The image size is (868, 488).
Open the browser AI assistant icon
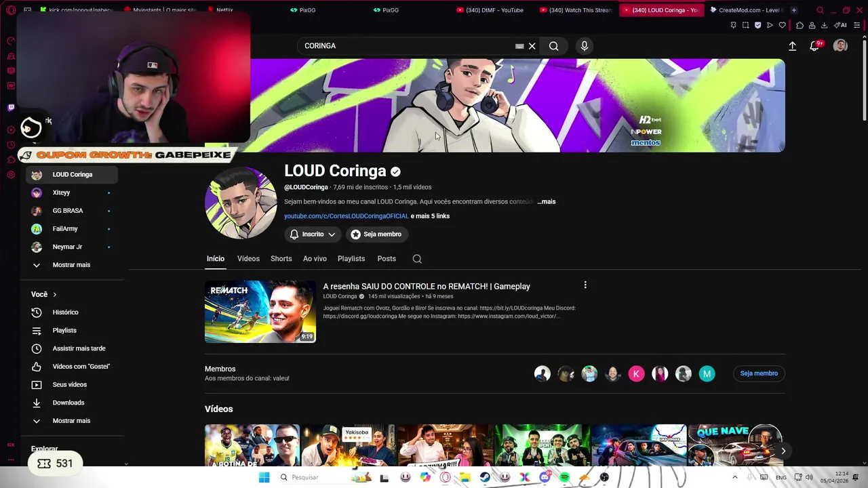[841, 25]
